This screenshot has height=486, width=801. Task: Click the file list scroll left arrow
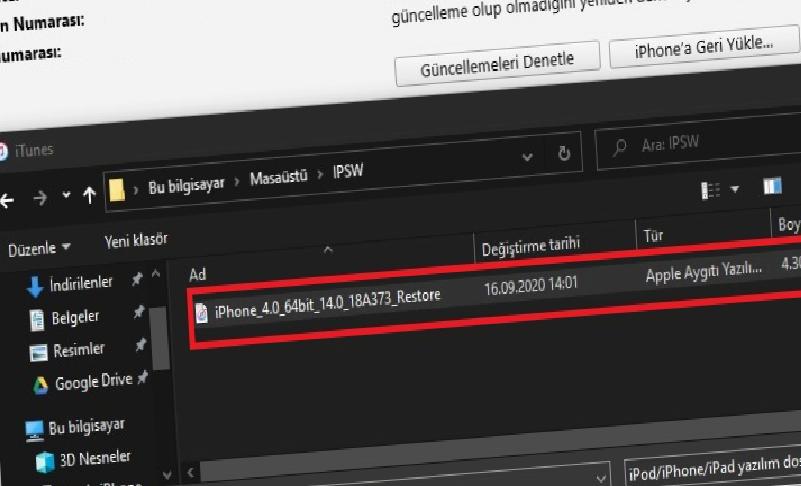click(x=190, y=472)
